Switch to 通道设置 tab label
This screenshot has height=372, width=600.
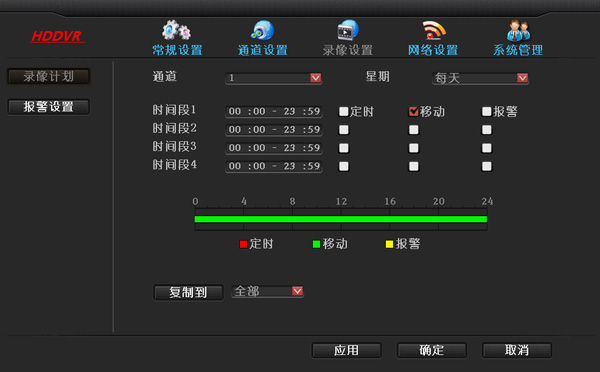[262, 50]
